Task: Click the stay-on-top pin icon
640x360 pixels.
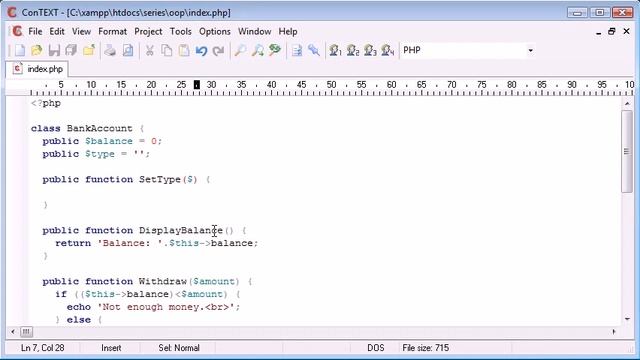Action: coord(314,51)
